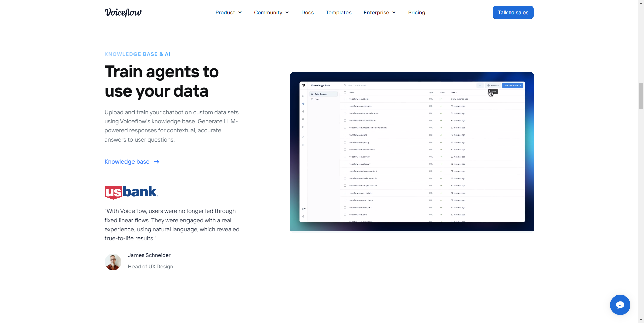Check the voiceflow.com/media-and-entertainment row checkbox
The image size is (644, 323).
click(x=345, y=128)
